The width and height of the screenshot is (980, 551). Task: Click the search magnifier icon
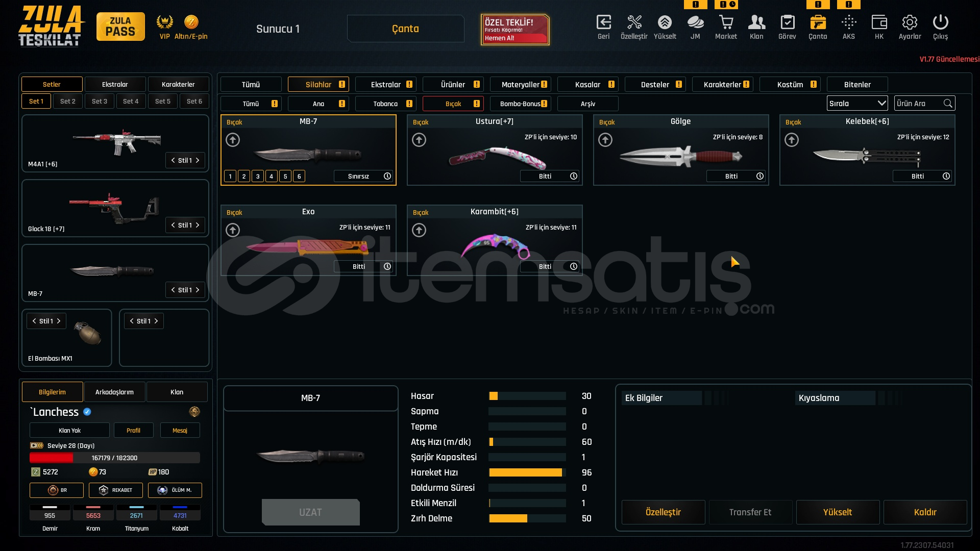[x=948, y=104]
